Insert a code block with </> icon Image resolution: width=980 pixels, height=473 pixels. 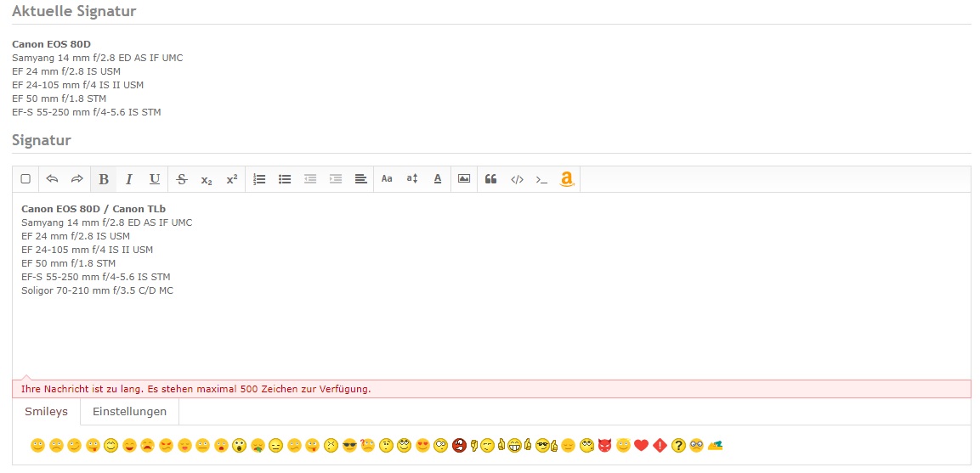517,179
